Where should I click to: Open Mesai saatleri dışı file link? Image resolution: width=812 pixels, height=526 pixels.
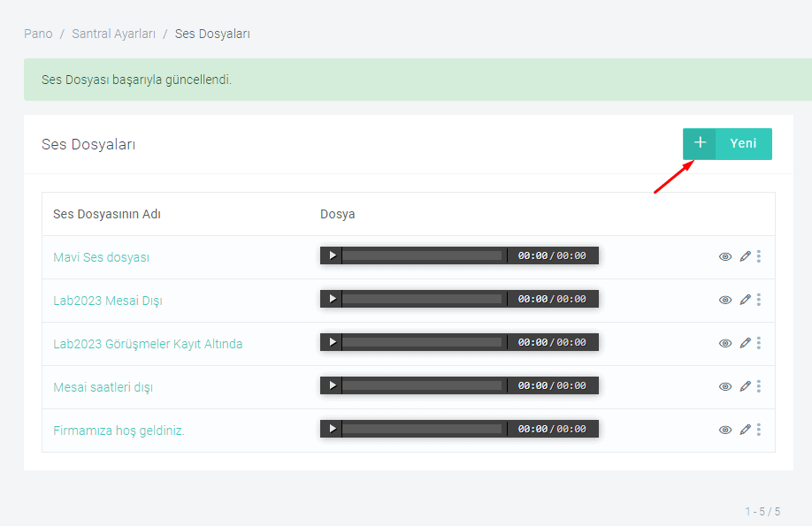click(103, 387)
